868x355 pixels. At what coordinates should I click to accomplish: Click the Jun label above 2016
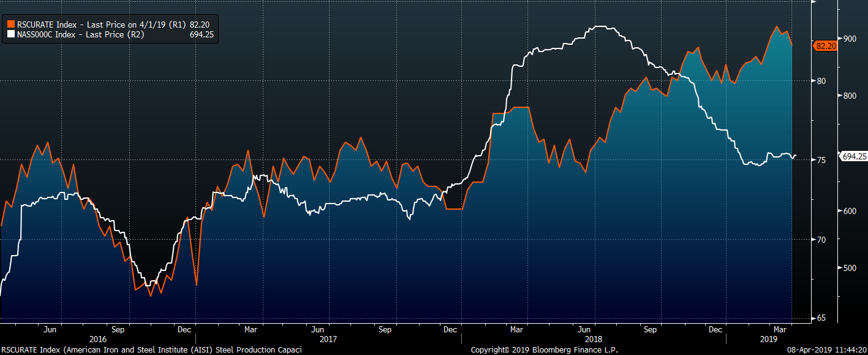(51, 329)
